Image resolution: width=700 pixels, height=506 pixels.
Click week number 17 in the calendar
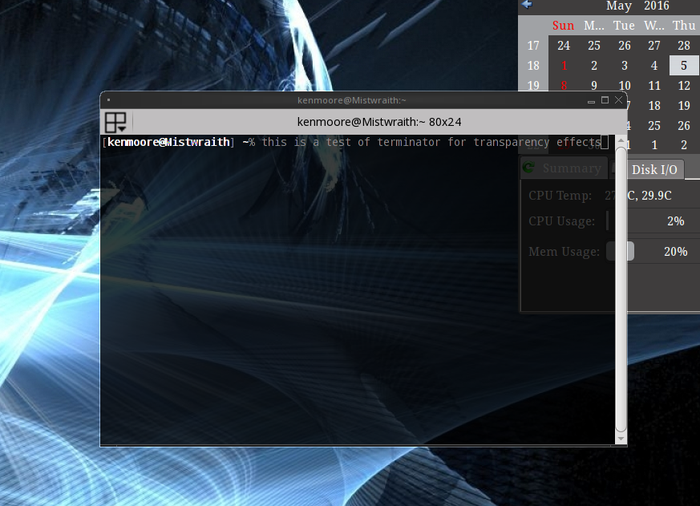533,46
